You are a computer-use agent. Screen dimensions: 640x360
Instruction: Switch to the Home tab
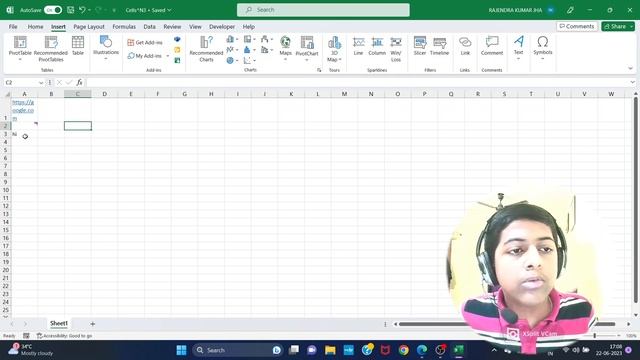[36, 27]
